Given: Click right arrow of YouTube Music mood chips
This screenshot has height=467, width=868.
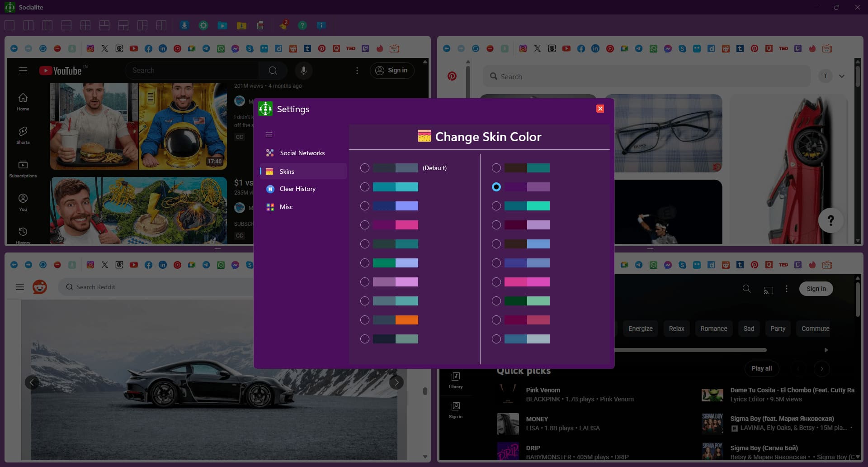Looking at the screenshot, I should click(x=826, y=350).
